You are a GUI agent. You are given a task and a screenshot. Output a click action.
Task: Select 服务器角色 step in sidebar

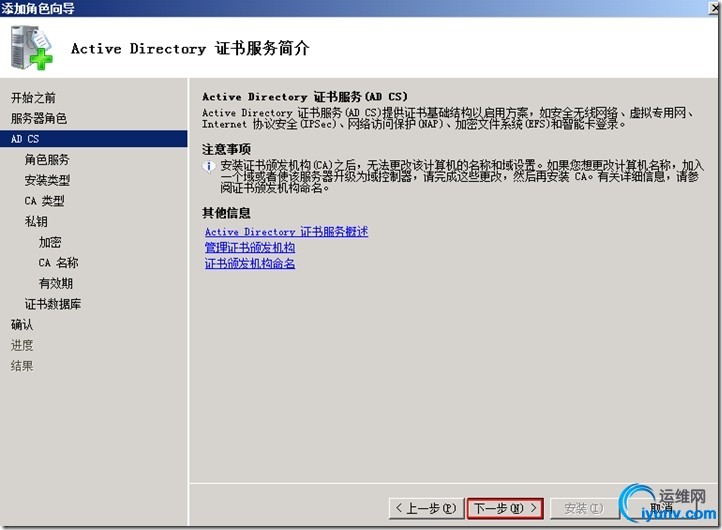39,118
